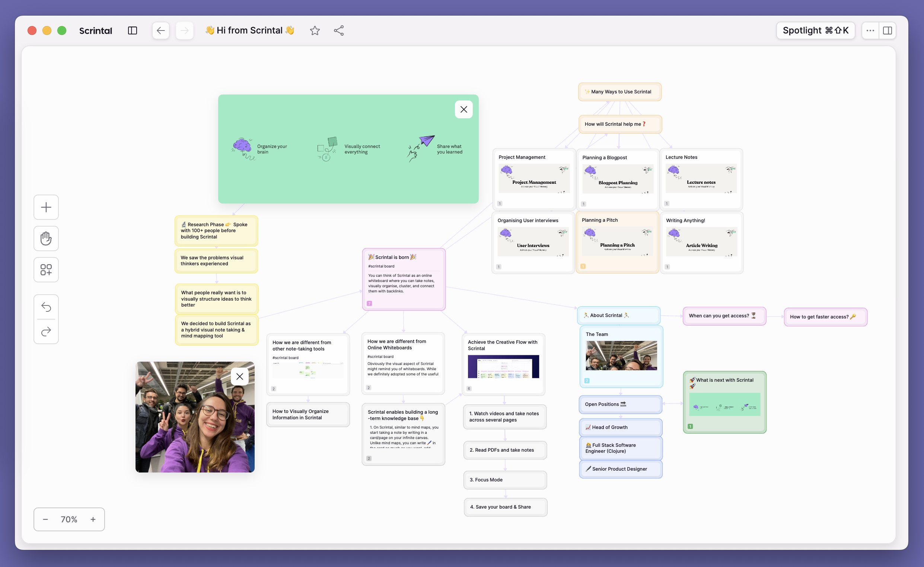This screenshot has height=567, width=924.
Task: Open sharing via the share icon
Action: click(x=338, y=31)
